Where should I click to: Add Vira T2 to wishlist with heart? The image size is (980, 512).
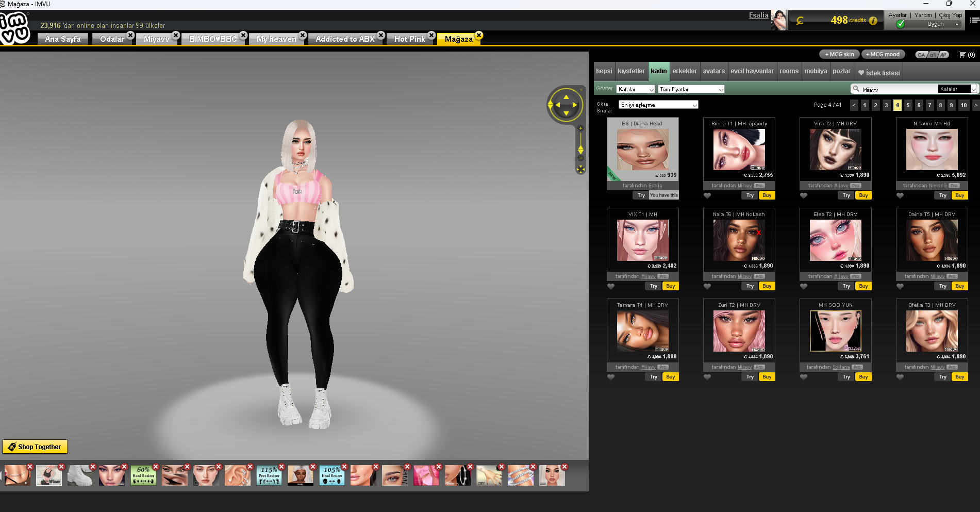coord(804,195)
